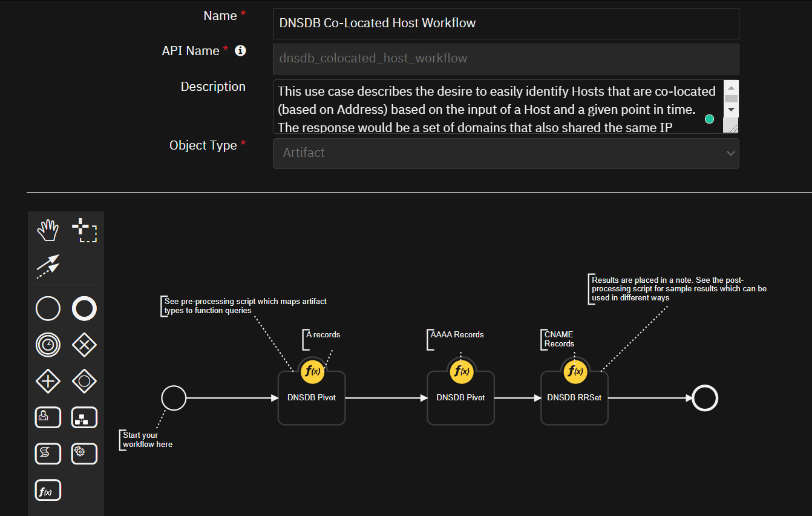This screenshot has height=516, width=812.
Task: Click Description scrollbar down arrow
Action: 731,110
